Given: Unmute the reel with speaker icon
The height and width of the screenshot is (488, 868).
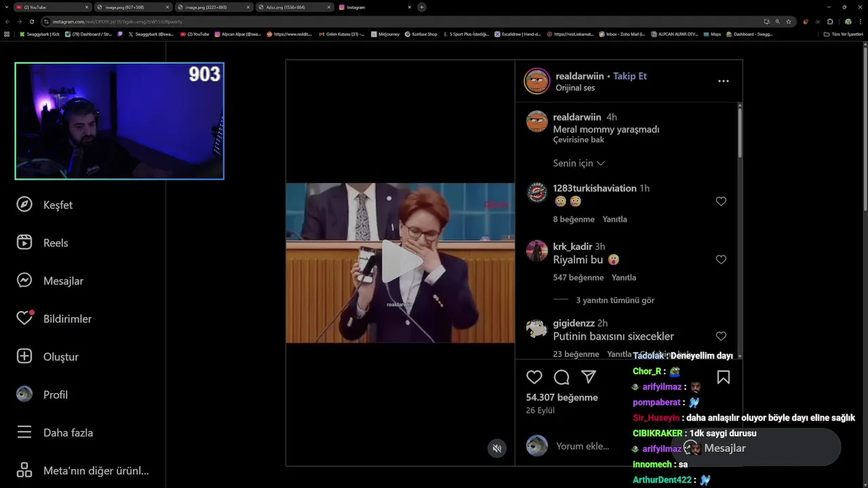Looking at the screenshot, I should pos(497,448).
